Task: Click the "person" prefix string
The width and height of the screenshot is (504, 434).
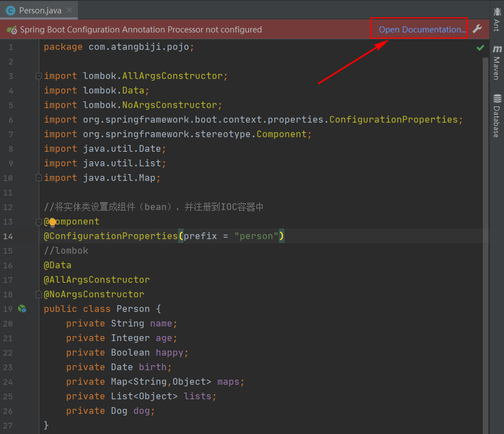Action: tap(256, 236)
